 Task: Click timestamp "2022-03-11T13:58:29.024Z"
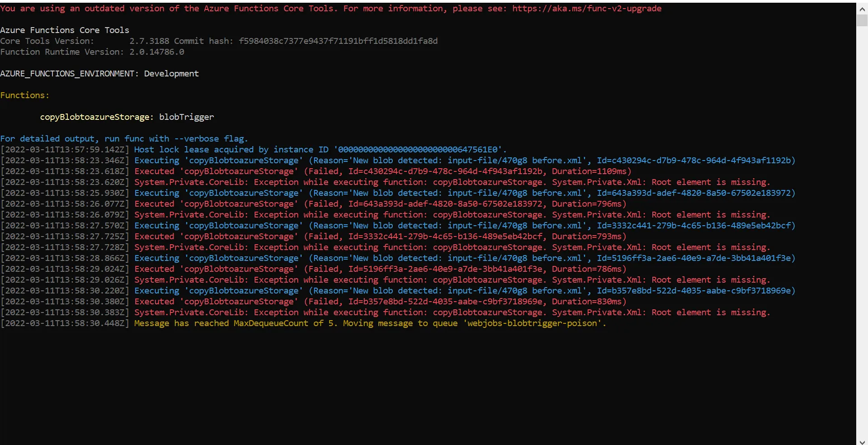pyautogui.click(x=65, y=269)
